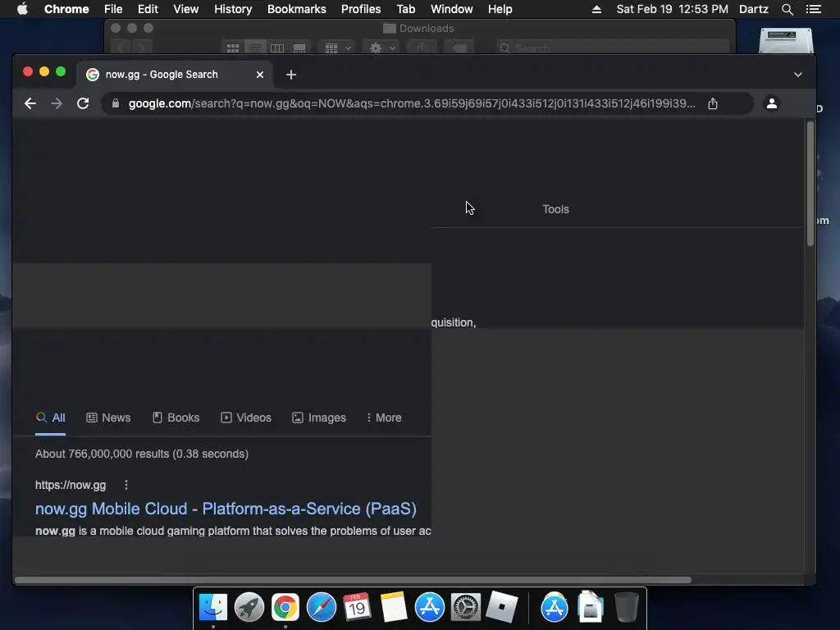Open App Store icon right of Dock divider
Screen dimensions: 840x630
[555, 608]
